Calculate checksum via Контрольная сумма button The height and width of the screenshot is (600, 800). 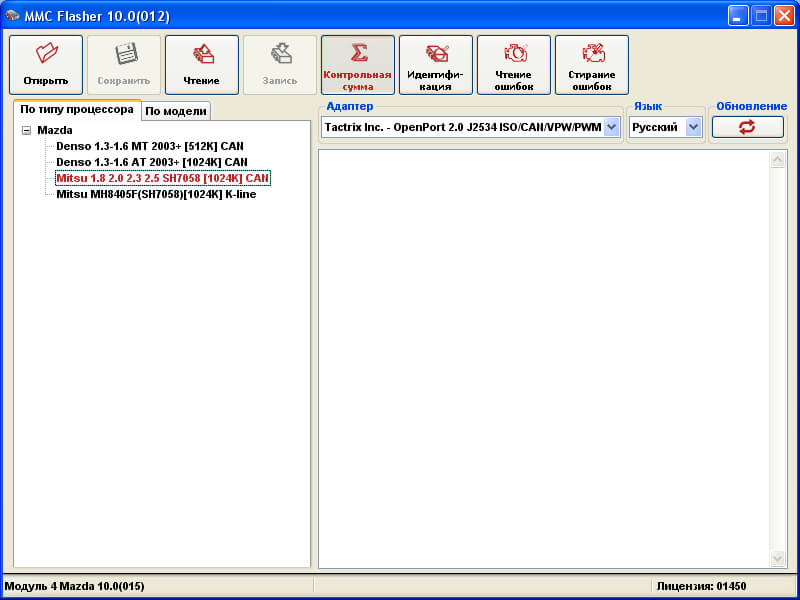pyautogui.click(x=358, y=65)
